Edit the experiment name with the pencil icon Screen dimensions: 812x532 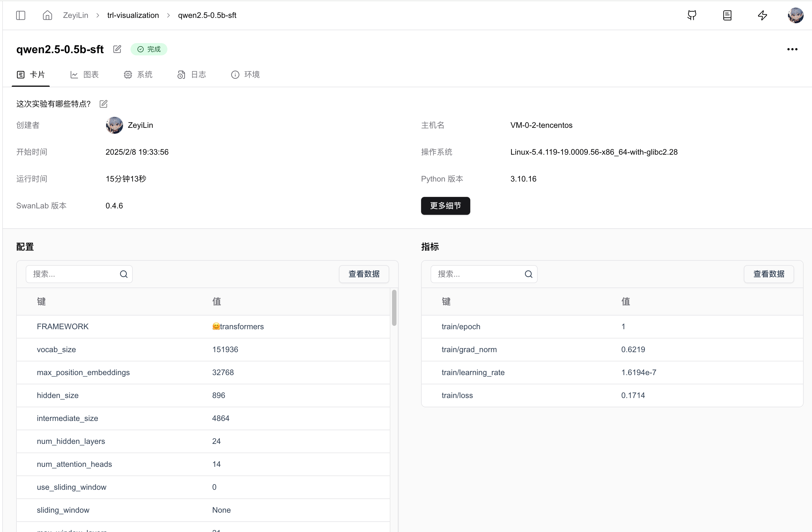117,49
